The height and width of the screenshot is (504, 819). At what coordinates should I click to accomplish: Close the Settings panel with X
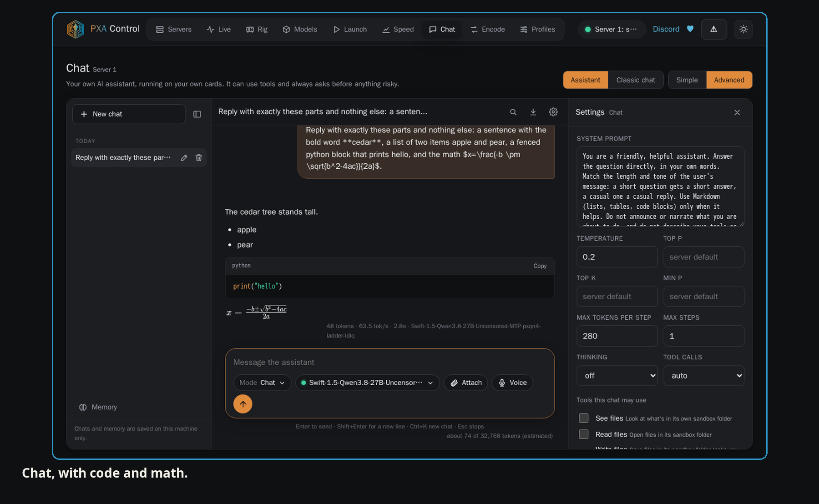point(737,112)
